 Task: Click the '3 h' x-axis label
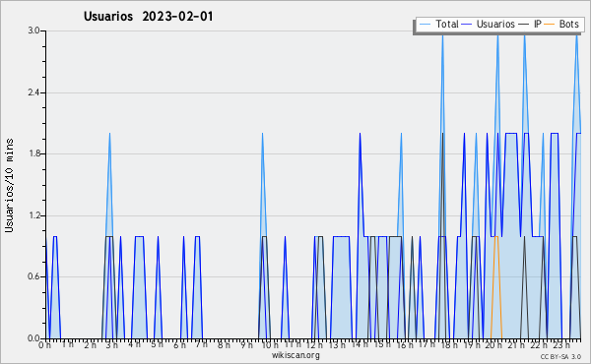[112, 345]
